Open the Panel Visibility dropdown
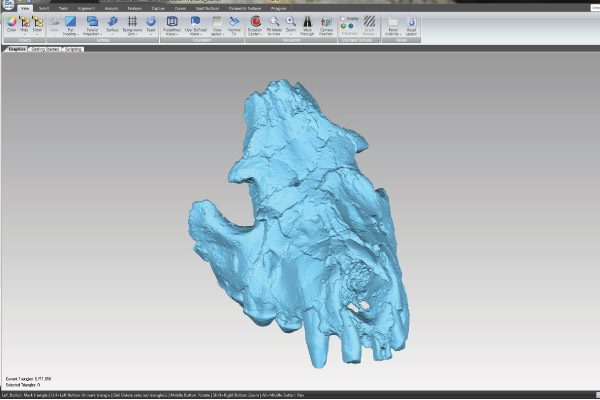 click(392, 21)
